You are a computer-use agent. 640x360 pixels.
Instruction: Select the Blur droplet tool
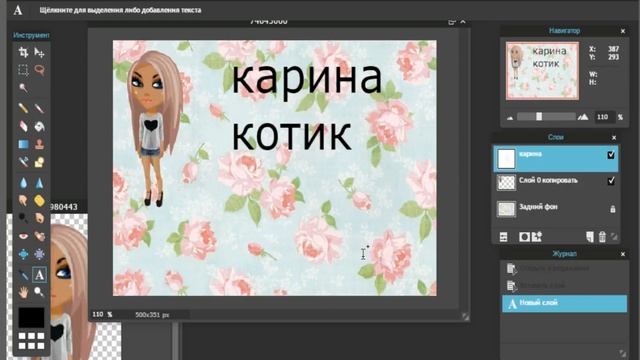click(23, 182)
